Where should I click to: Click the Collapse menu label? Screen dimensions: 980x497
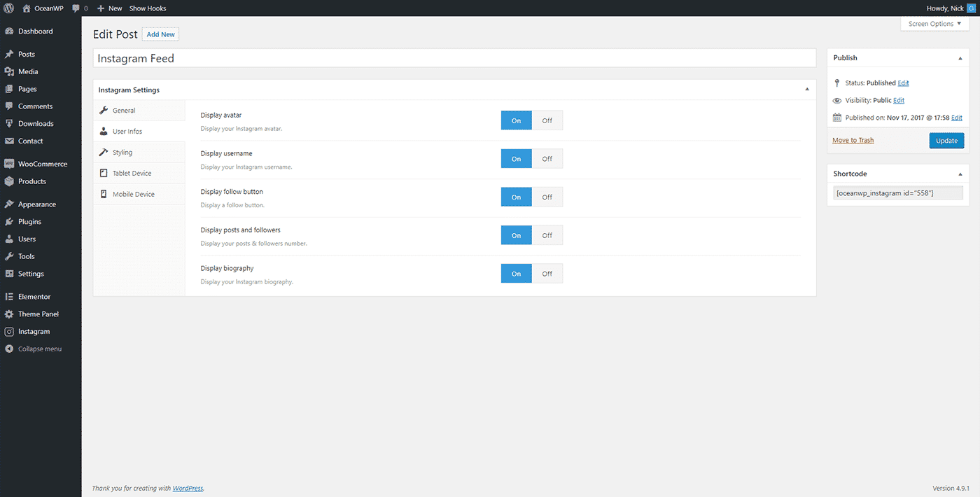click(40, 349)
